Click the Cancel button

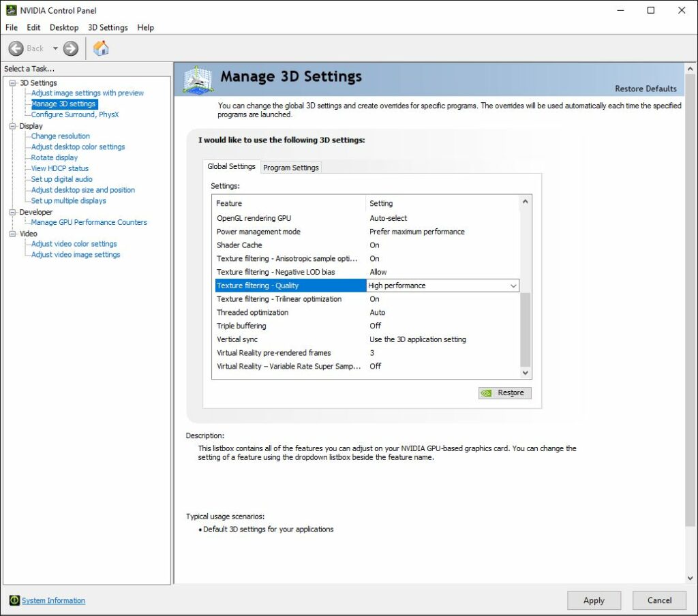coord(659,600)
